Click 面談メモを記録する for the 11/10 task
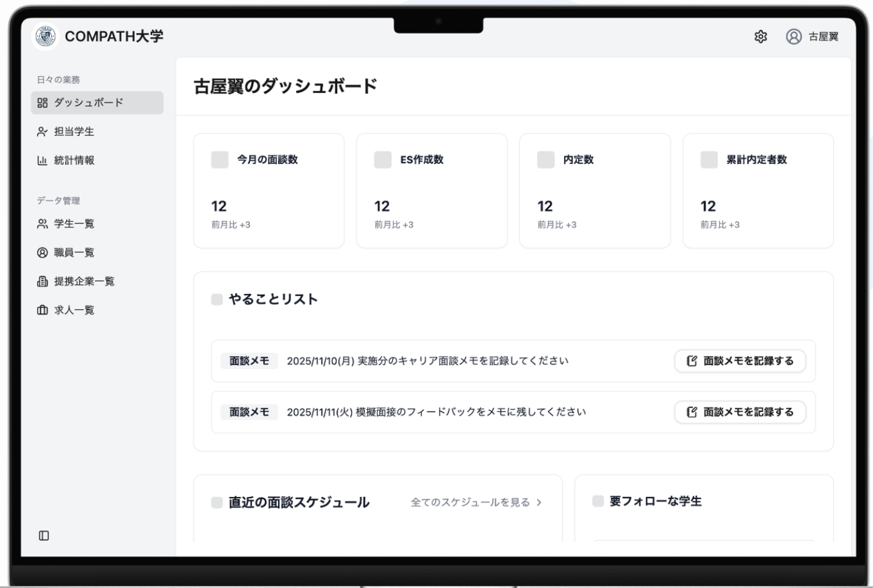Image resolution: width=873 pixels, height=588 pixels. pyautogui.click(x=739, y=361)
